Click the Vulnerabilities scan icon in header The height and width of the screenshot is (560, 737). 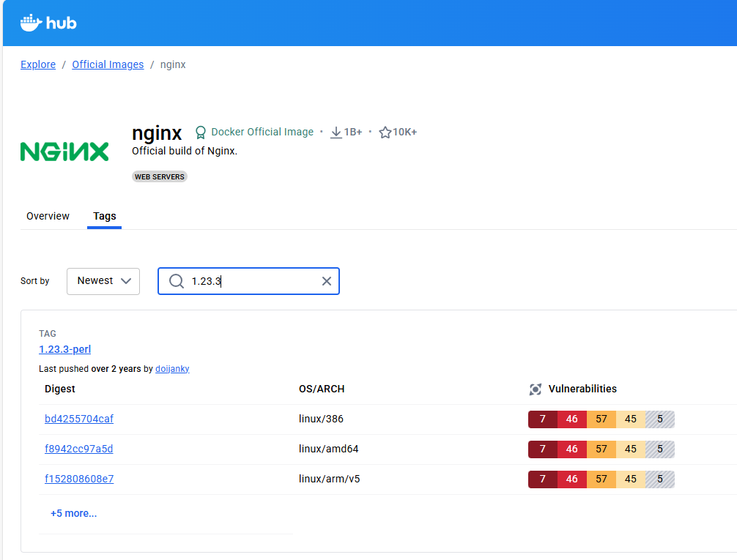point(536,389)
